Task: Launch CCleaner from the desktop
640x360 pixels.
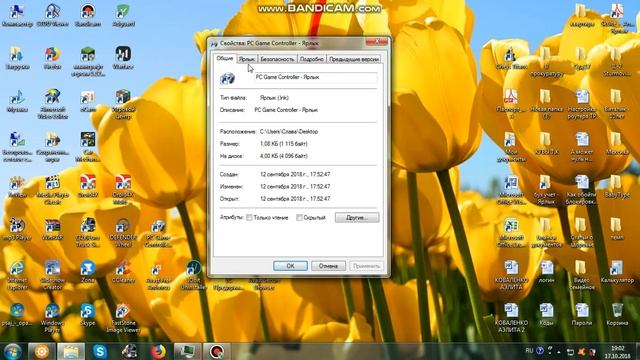Action: 123,272
